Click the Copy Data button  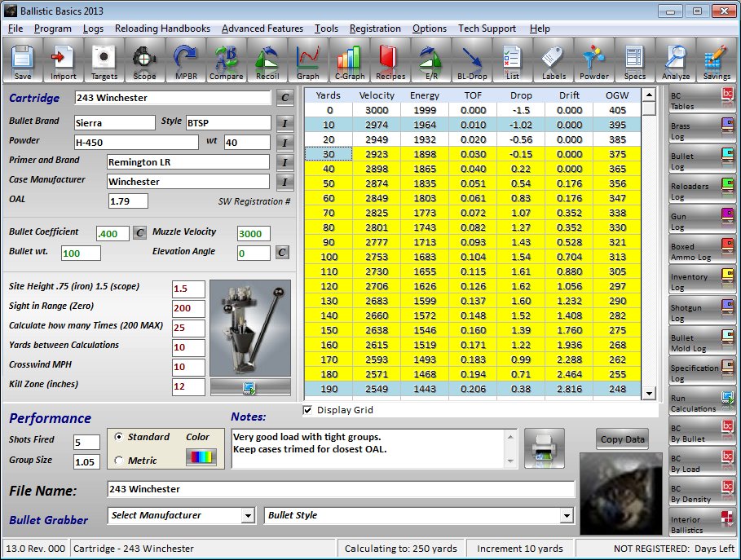623,439
